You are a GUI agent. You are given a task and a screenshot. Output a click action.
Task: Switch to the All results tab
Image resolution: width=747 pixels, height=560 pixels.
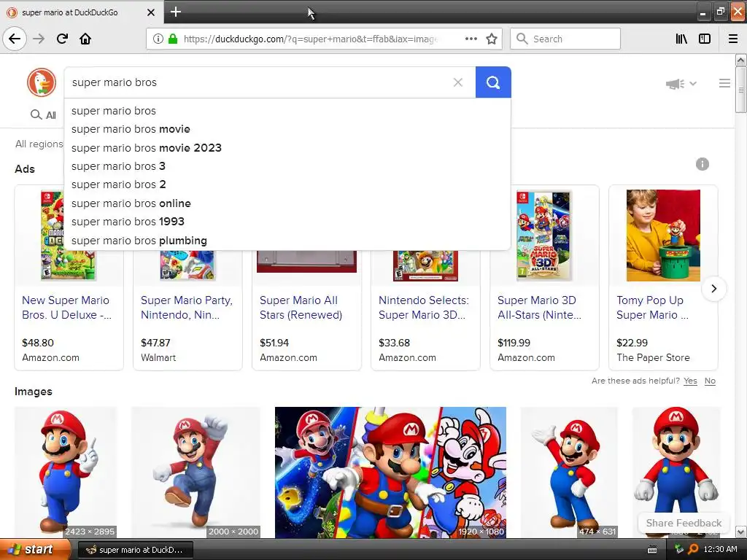pyautogui.click(x=43, y=114)
